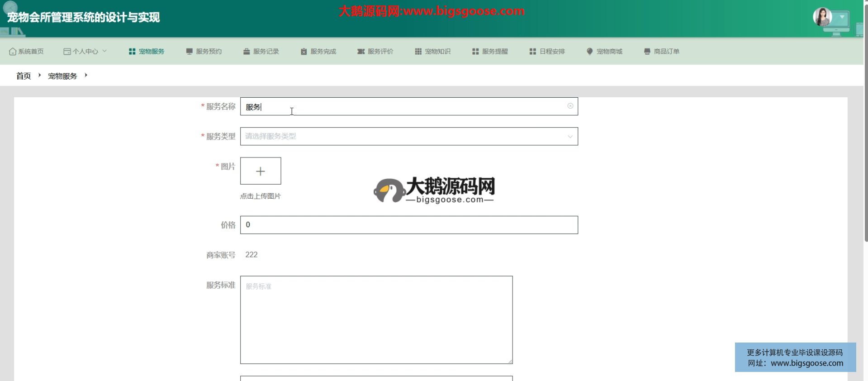
Task: Clear the 服务名称 field with the X icon
Action: tap(570, 106)
